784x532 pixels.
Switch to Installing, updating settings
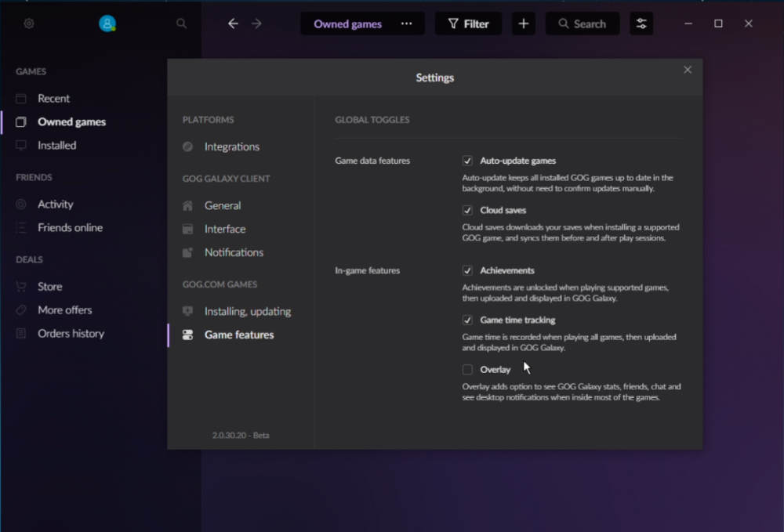pyautogui.click(x=247, y=311)
